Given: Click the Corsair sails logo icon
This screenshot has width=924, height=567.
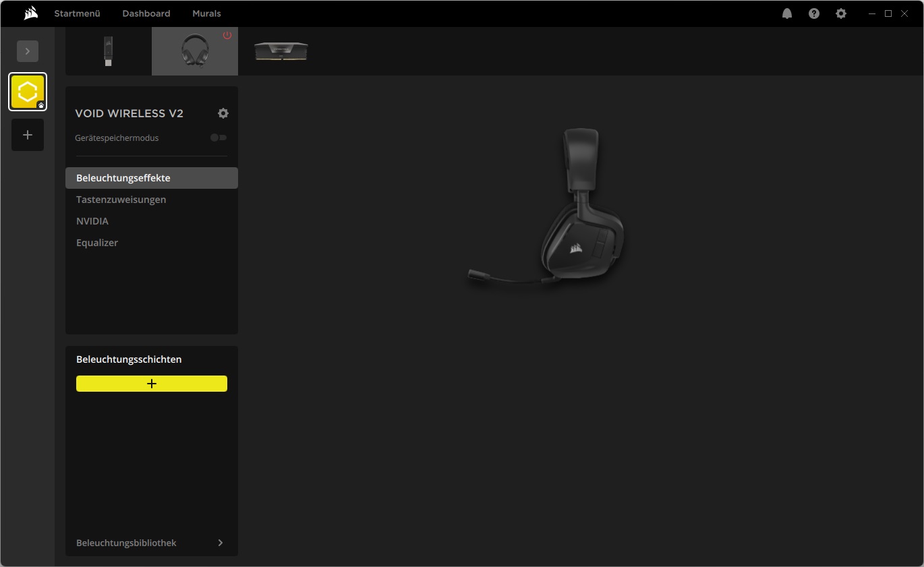Looking at the screenshot, I should (x=30, y=13).
